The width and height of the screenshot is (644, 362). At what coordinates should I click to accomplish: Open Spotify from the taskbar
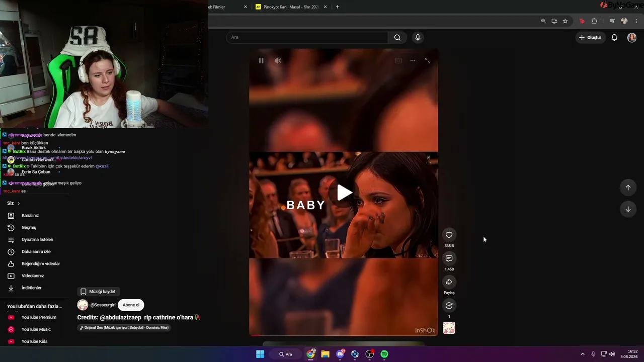point(384,354)
